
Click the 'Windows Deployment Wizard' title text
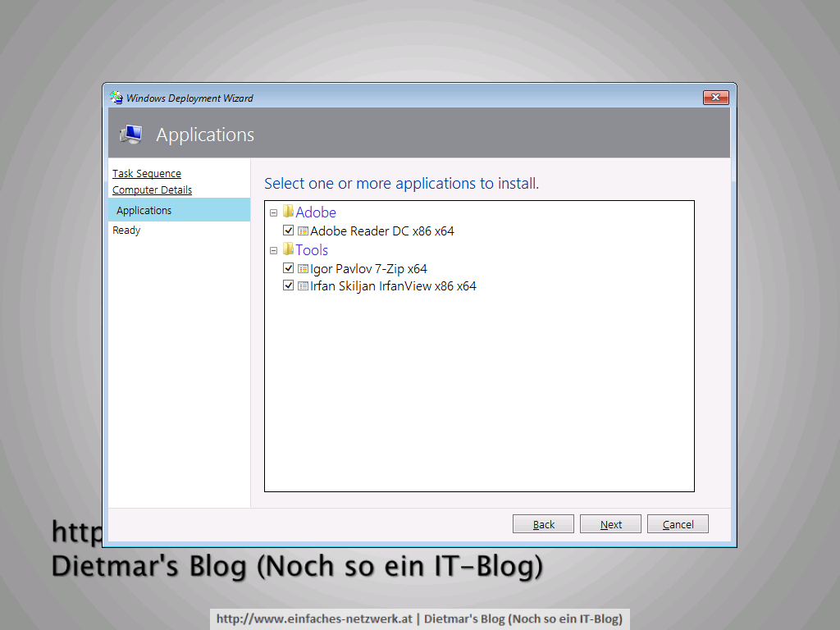tap(189, 98)
